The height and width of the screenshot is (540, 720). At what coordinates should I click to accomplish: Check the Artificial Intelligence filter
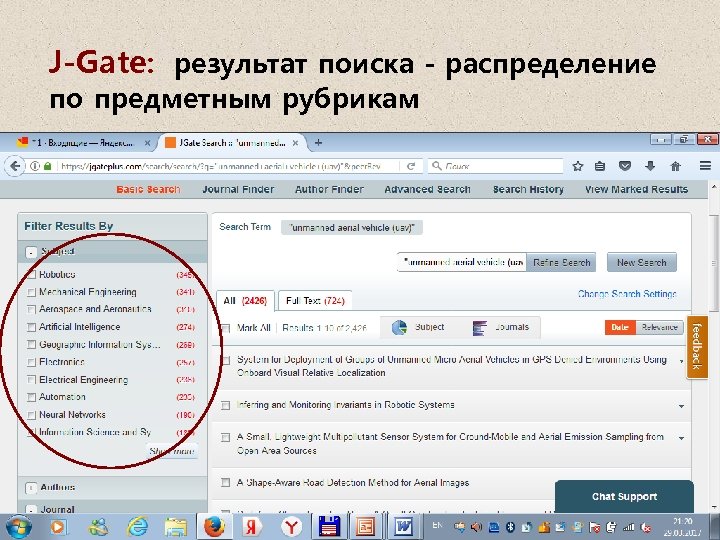pyautogui.click(x=31, y=327)
